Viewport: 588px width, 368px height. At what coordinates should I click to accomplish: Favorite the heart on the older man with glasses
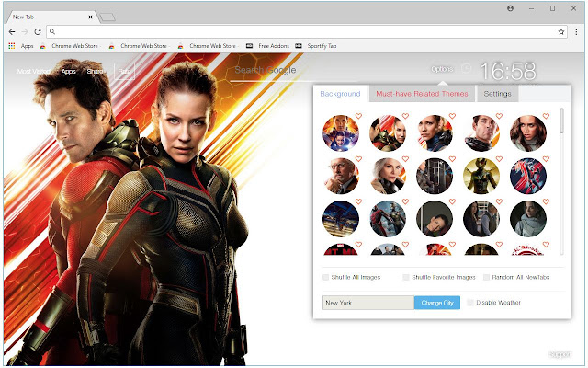point(358,159)
